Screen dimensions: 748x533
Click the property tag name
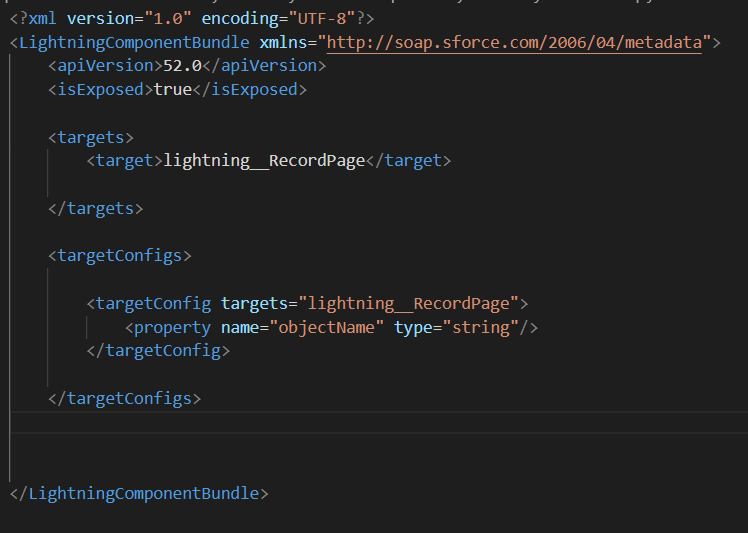click(x=172, y=327)
